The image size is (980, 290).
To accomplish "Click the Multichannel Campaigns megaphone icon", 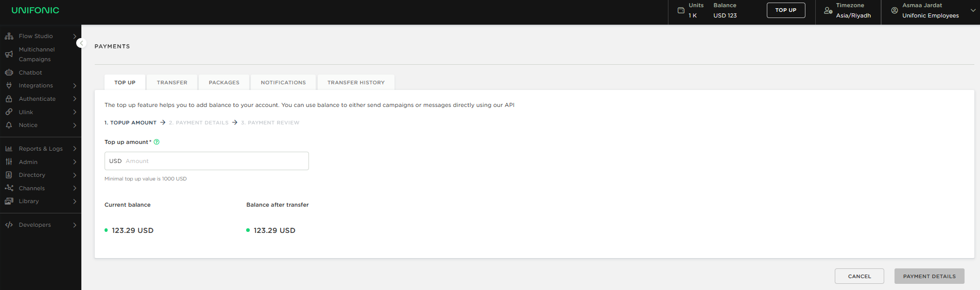I will click(9, 54).
